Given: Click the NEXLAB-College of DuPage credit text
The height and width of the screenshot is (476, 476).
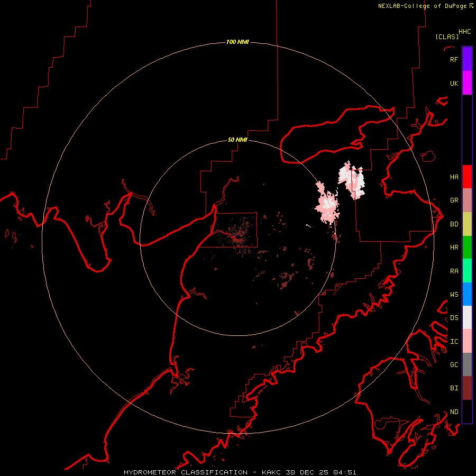Looking at the screenshot, I should pyautogui.click(x=422, y=6).
